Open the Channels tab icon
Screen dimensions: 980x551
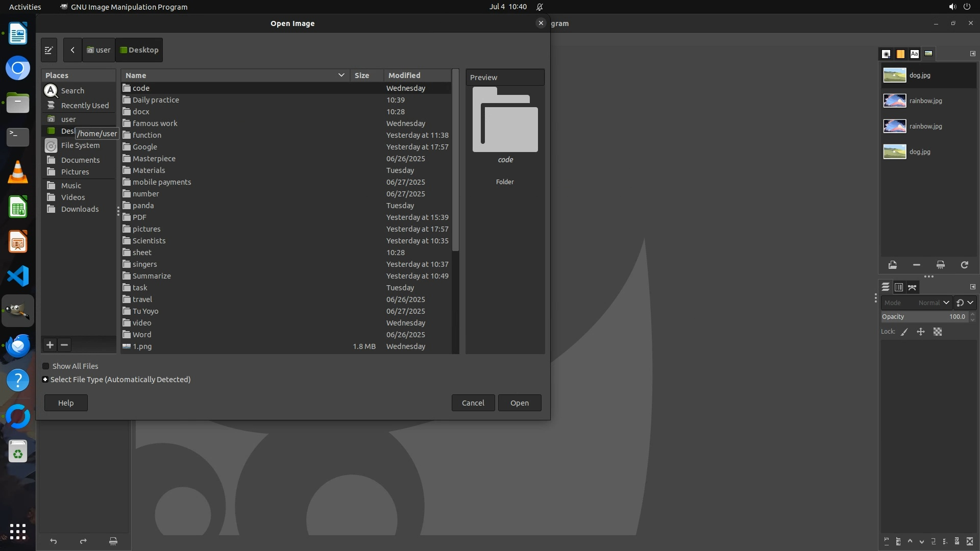coord(899,288)
